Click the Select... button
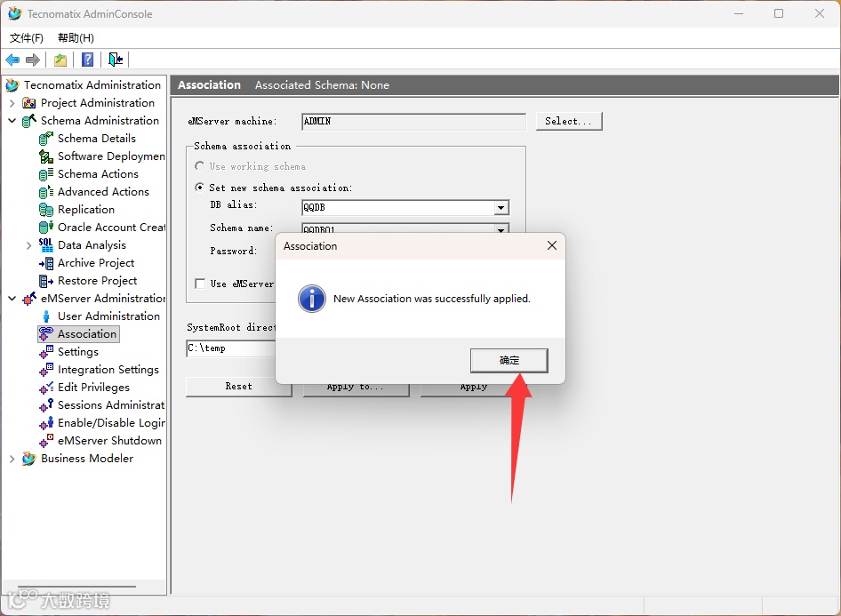 click(569, 121)
